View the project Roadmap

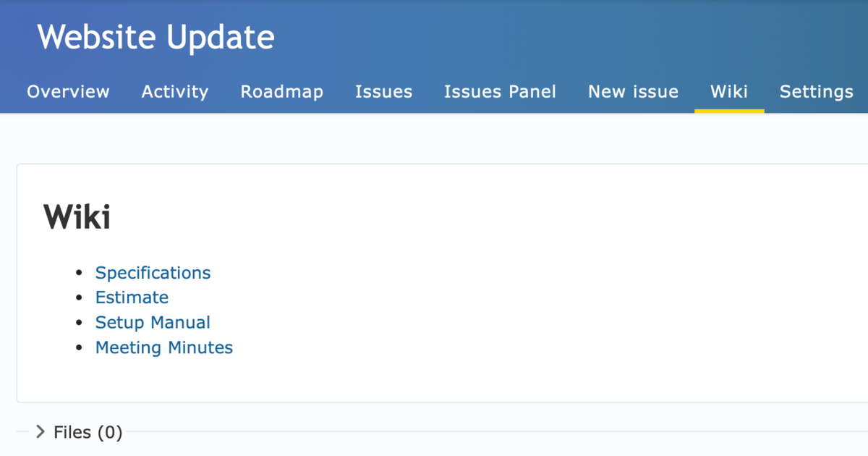point(281,92)
